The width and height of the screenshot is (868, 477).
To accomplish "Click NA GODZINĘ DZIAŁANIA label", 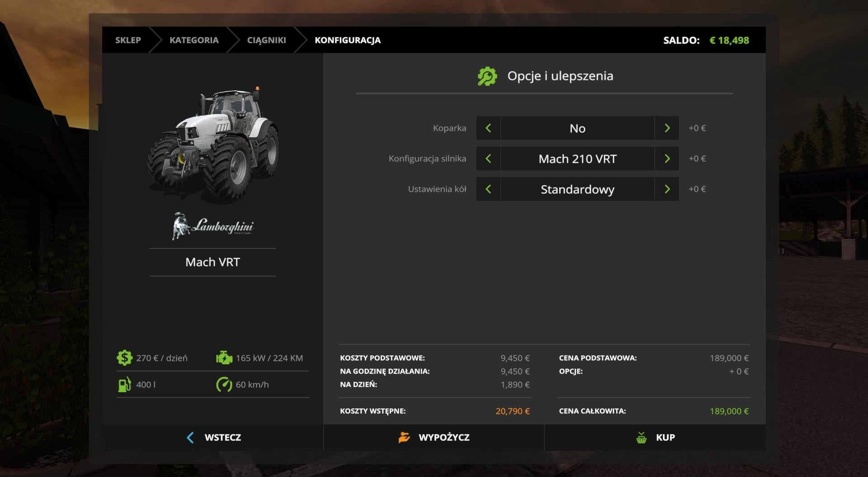I will (x=385, y=371).
